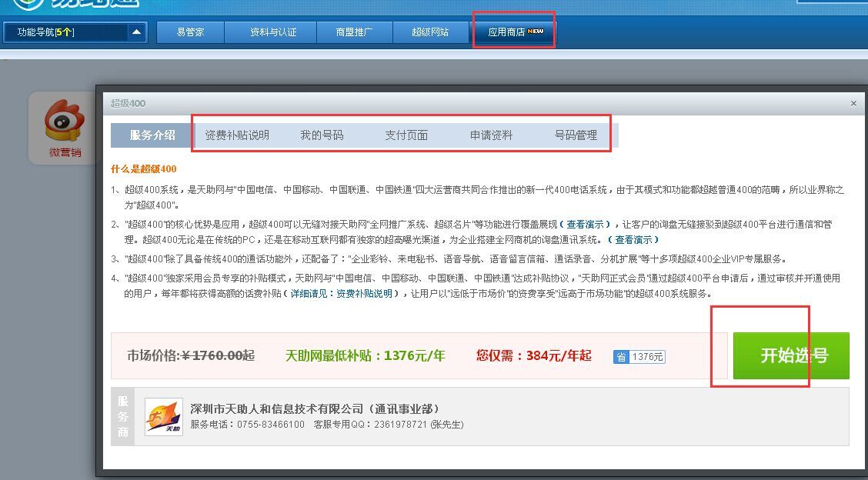Switch to the 资费补贴说明 tab

237,135
